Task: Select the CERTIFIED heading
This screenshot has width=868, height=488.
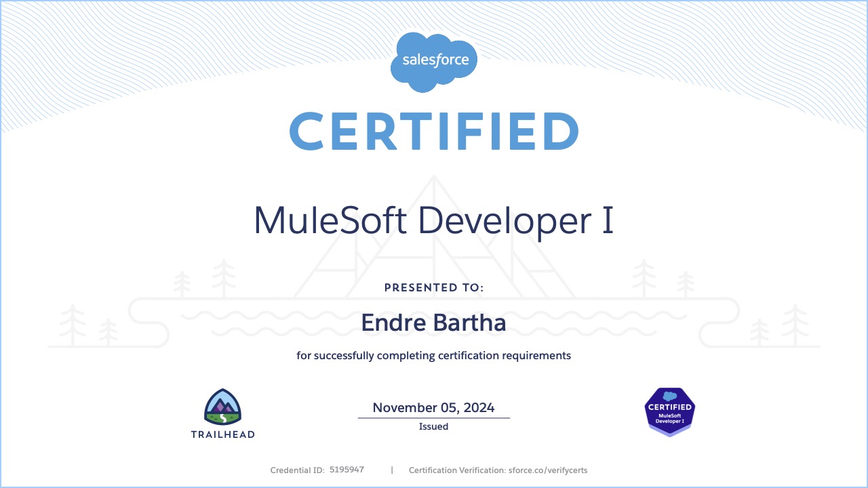Action: click(434, 132)
